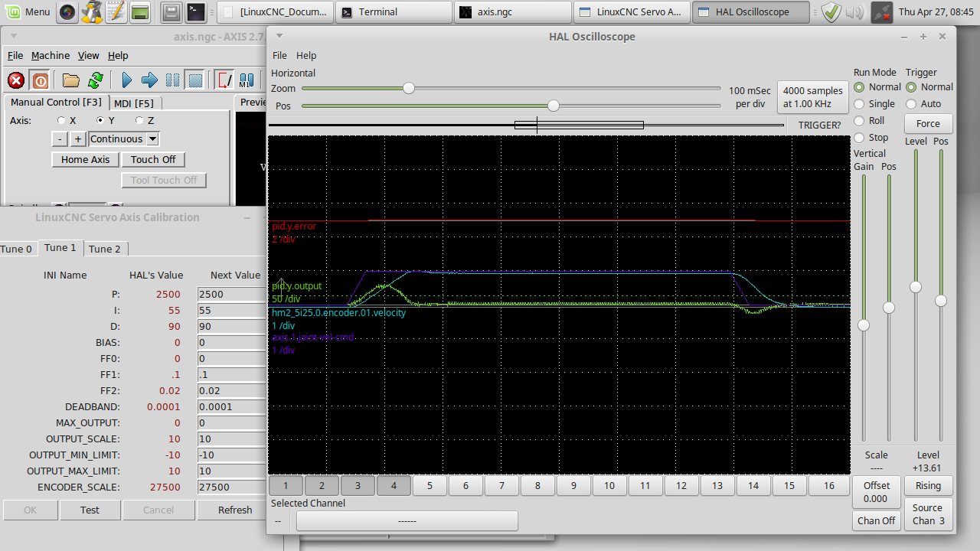Click the Home Axis button
Viewport: 980px width, 551px height.
click(85, 160)
